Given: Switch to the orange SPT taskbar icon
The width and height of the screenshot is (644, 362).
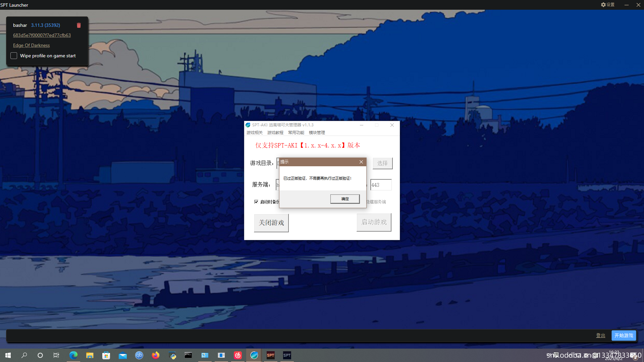Looking at the screenshot, I should (271, 355).
